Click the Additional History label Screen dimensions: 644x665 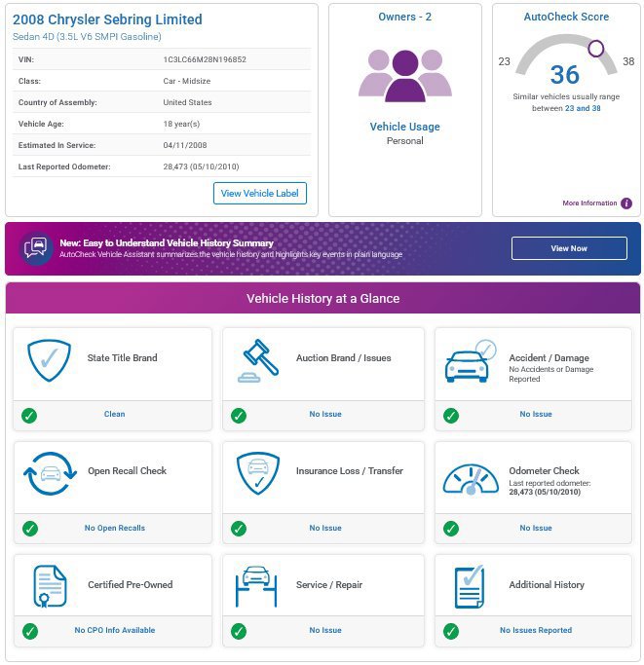pyautogui.click(x=547, y=585)
